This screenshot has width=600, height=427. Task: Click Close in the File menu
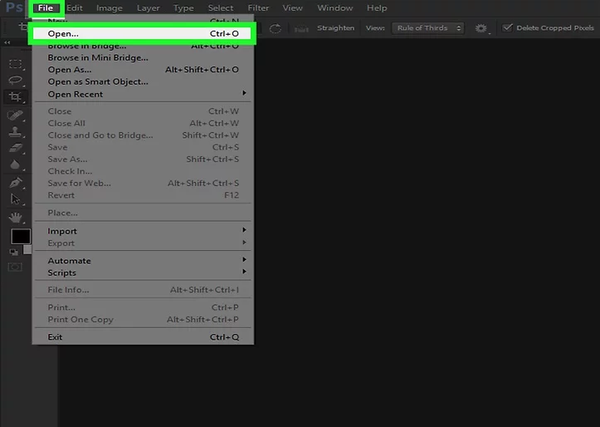click(x=143, y=111)
